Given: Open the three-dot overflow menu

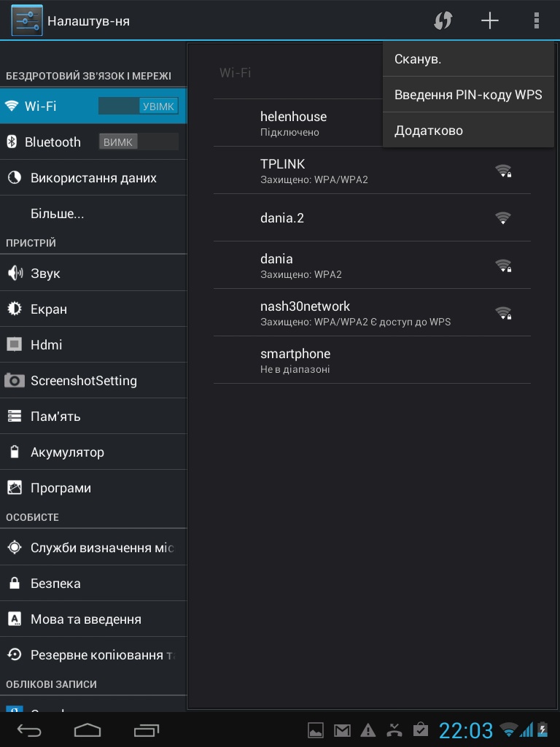Looking at the screenshot, I should [537, 20].
